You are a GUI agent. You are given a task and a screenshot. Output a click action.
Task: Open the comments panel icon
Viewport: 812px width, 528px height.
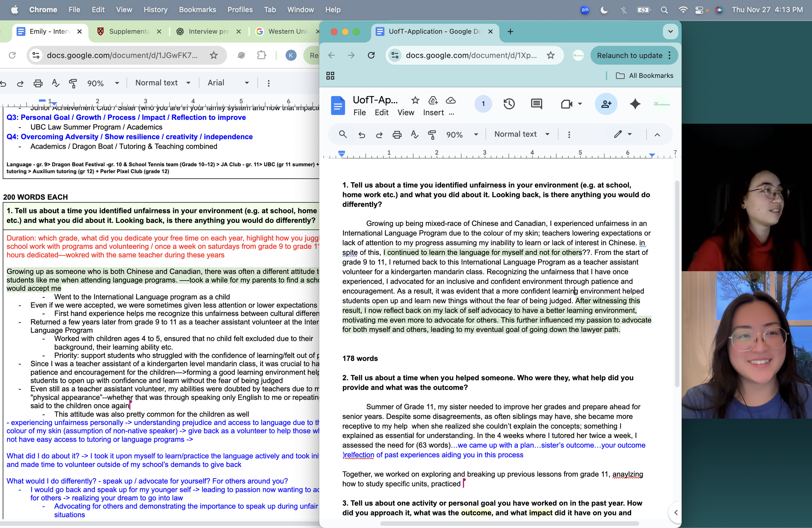[x=536, y=104]
